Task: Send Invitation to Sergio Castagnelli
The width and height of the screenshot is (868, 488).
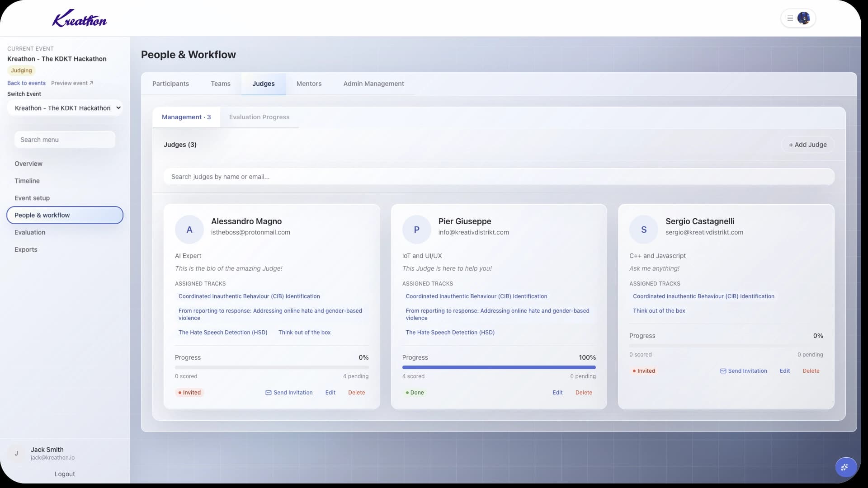Action: coord(743,371)
